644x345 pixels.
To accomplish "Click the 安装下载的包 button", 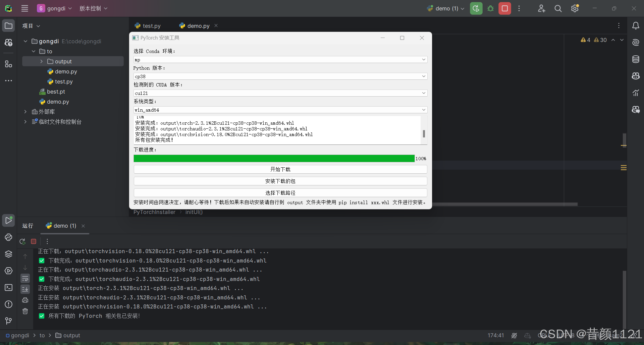I will [x=280, y=181].
